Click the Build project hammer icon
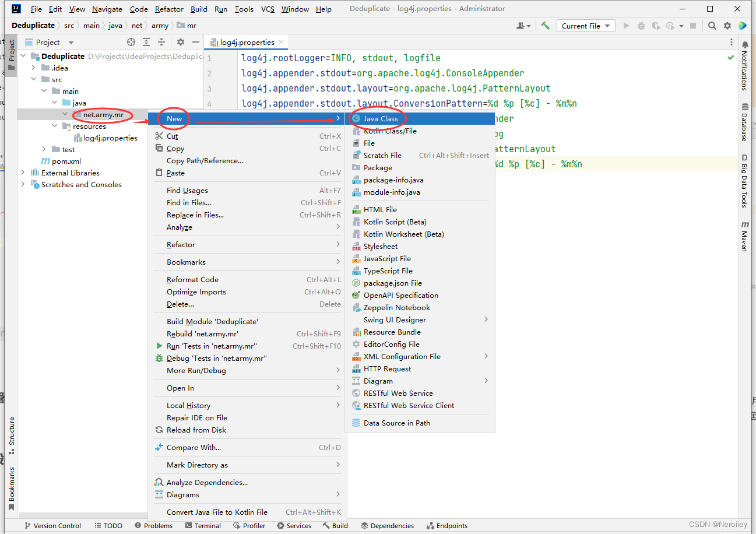The width and height of the screenshot is (756, 534). click(545, 26)
